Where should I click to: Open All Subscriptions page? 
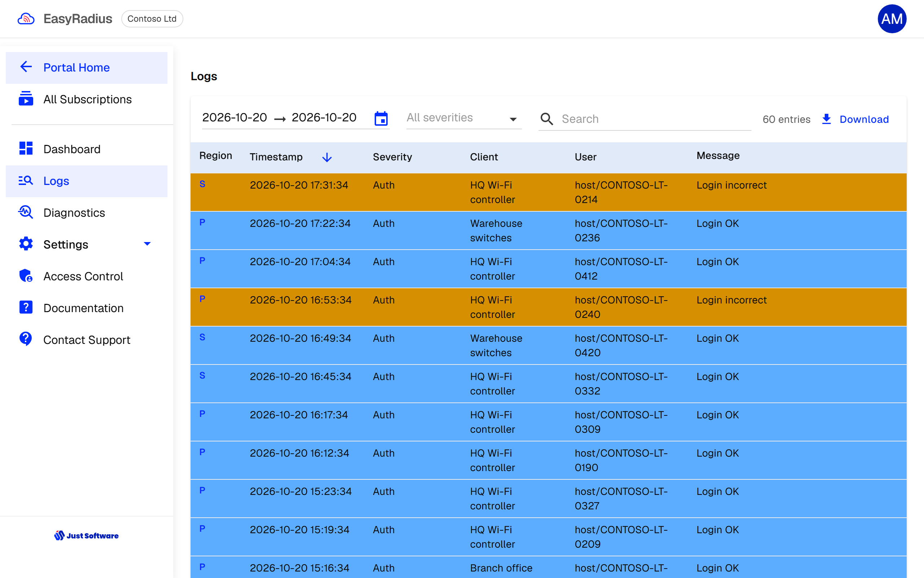87,99
